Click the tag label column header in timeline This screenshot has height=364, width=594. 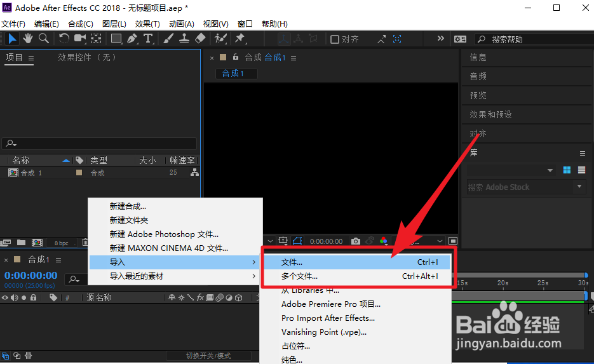[53, 298]
